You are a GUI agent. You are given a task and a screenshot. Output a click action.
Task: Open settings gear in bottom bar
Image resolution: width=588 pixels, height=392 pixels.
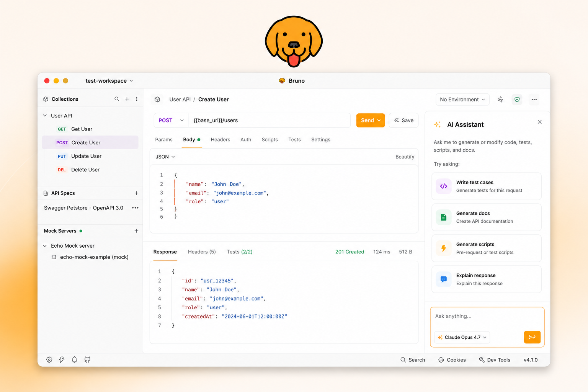49,359
